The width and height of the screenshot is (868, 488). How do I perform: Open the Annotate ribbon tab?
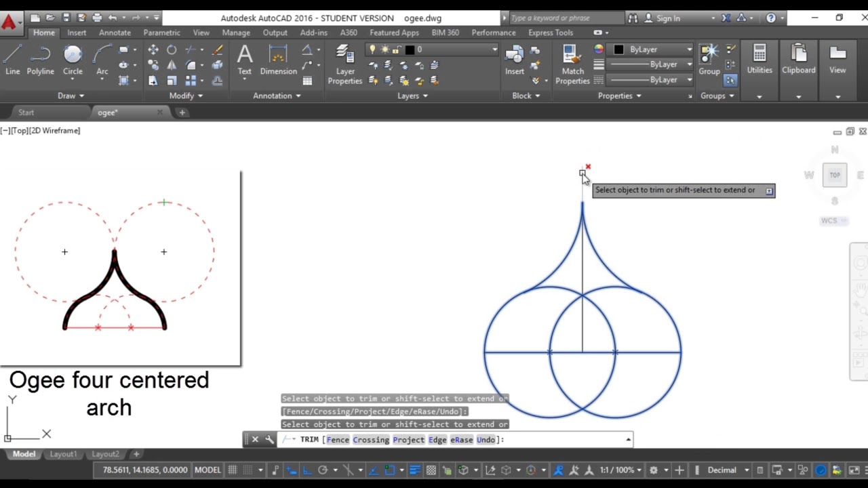pos(115,33)
